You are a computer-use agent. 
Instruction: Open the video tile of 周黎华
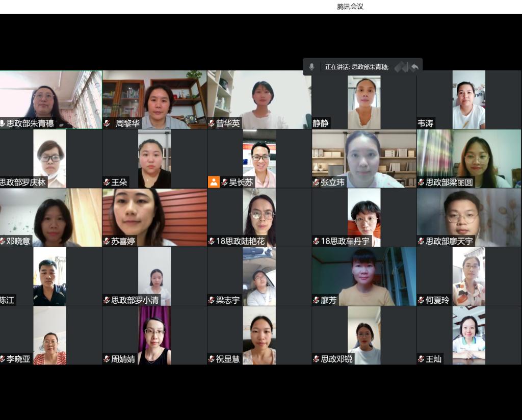(155, 100)
